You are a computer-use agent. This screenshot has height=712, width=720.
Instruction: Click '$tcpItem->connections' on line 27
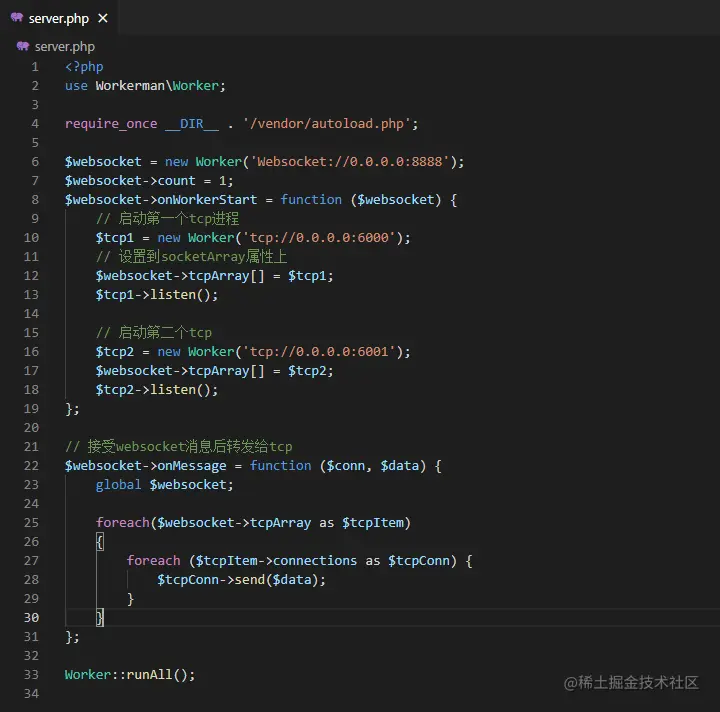[276, 561]
